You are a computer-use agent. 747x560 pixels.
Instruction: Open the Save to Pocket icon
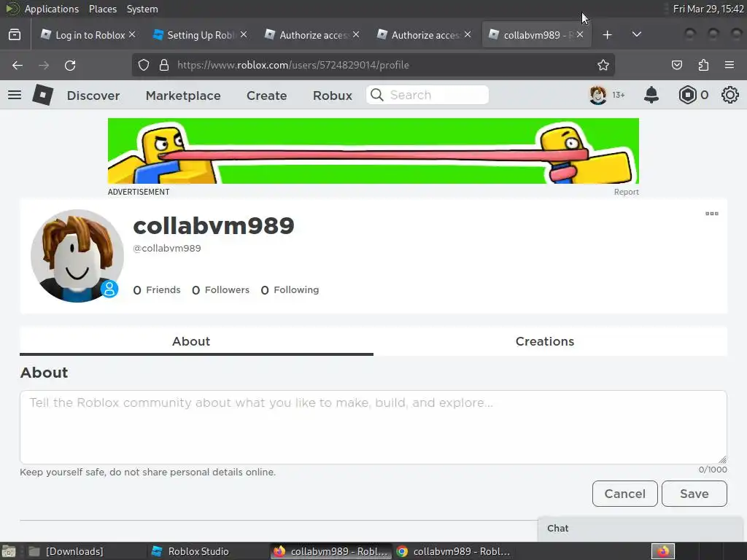(x=676, y=65)
